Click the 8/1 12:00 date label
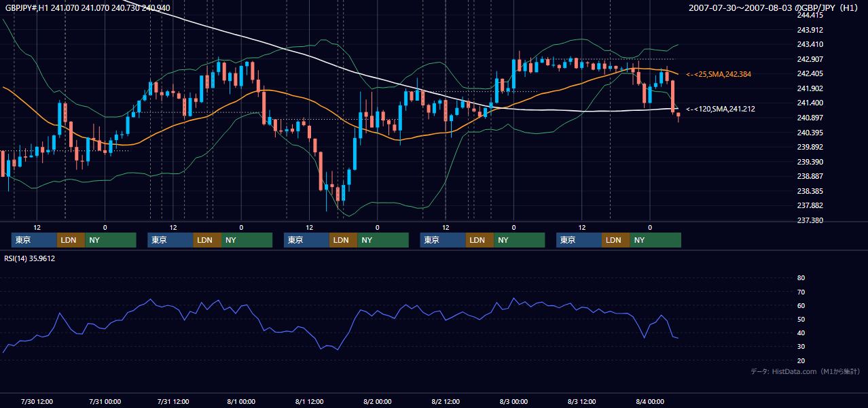The image size is (868, 408). (310, 401)
